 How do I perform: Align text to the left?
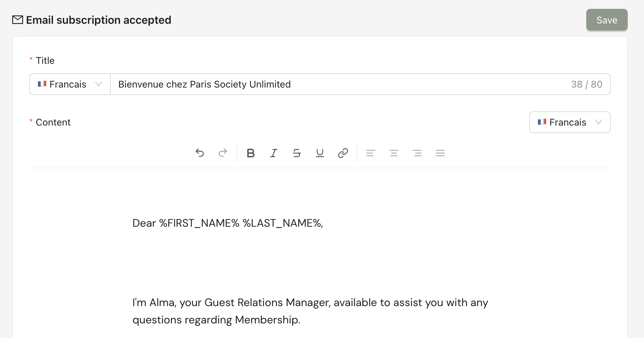pyautogui.click(x=371, y=153)
